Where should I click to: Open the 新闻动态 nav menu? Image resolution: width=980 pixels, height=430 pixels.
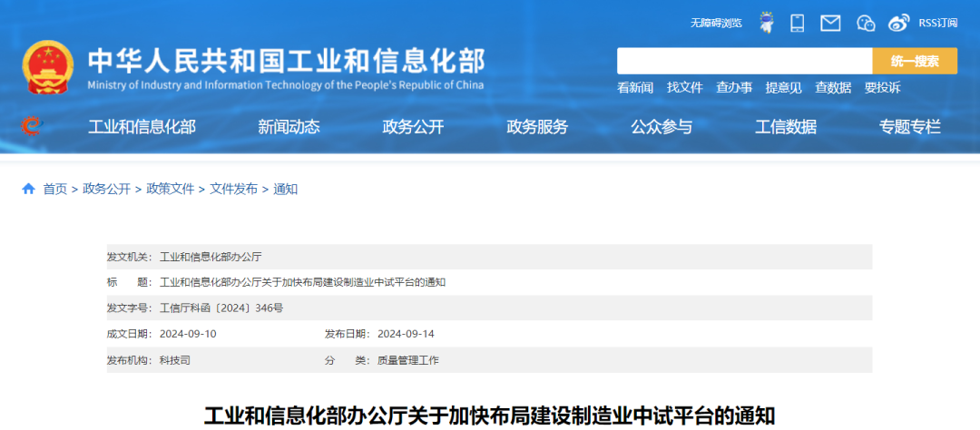289,127
